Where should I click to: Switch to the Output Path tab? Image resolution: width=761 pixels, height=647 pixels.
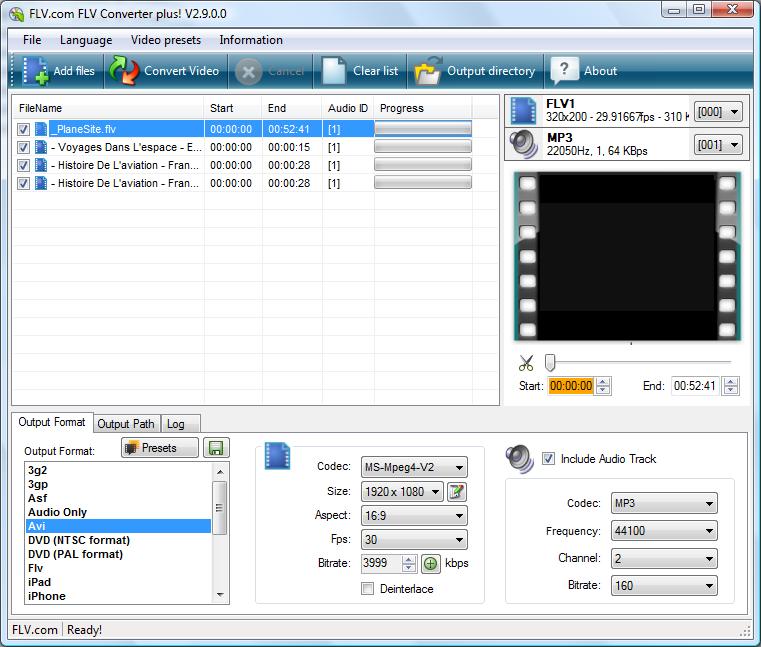click(126, 424)
